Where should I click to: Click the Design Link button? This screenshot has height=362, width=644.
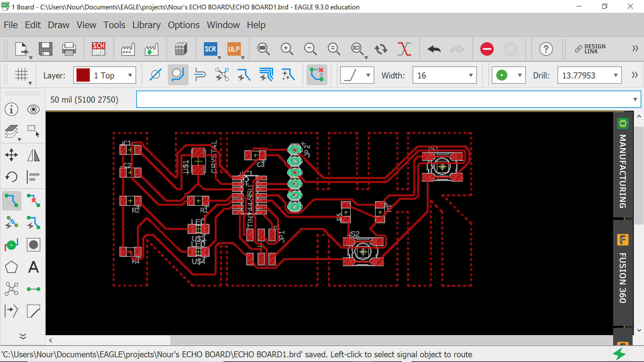[590, 49]
